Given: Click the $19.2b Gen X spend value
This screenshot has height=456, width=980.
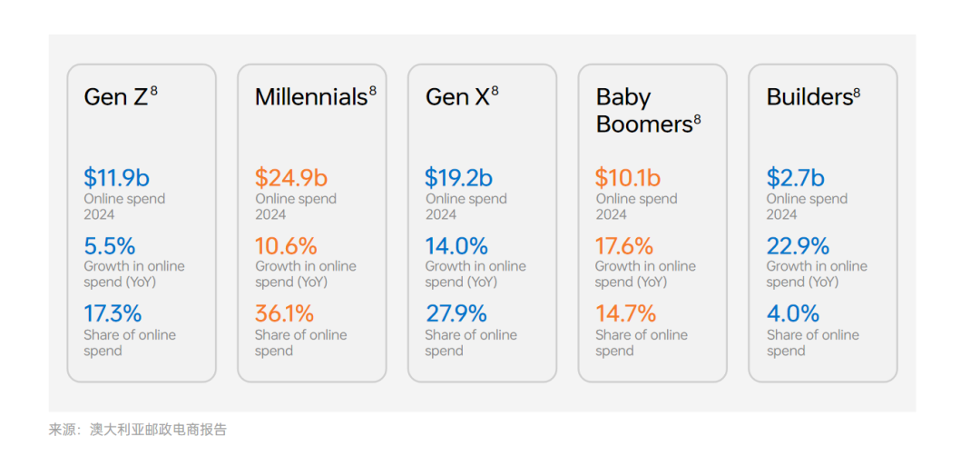Looking at the screenshot, I should 458,178.
